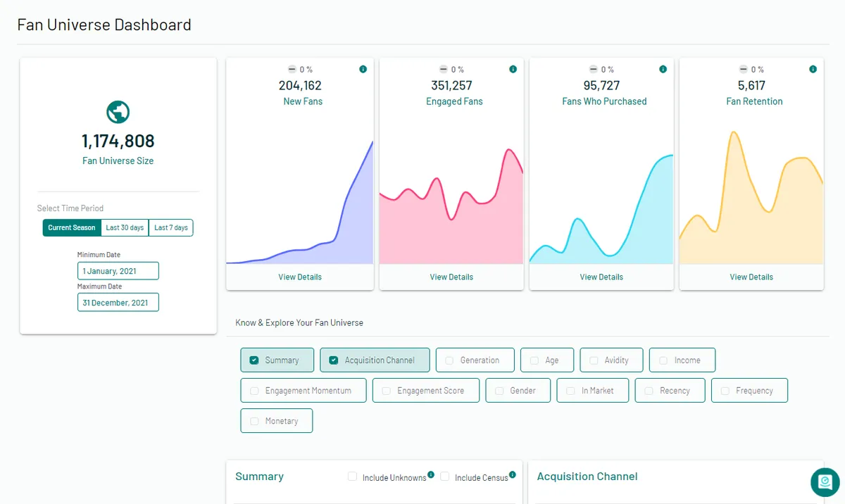Open the chat support widget icon

[x=825, y=482]
